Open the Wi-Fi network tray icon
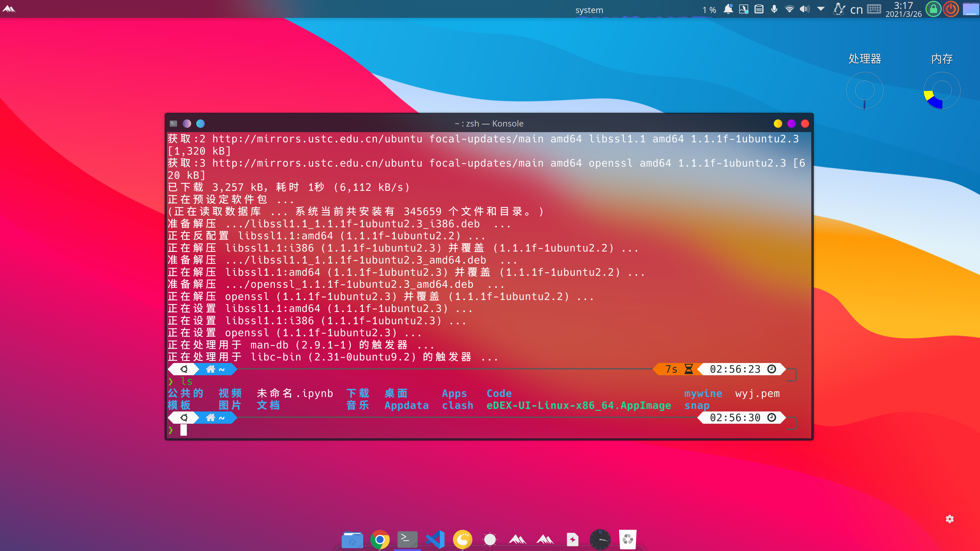 click(790, 9)
